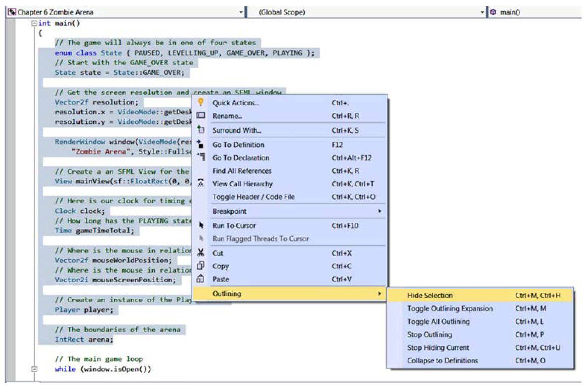Image resolution: width=588 pixels, height=388 pixels.
Task: Click the 'Clock clock;' code line
Action: coord(80,211)
